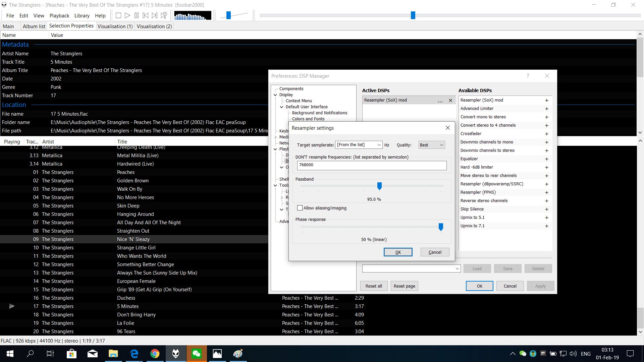Screen dimensions: 644x362
Task: Open Windows notification center
Action: point(630,354)
